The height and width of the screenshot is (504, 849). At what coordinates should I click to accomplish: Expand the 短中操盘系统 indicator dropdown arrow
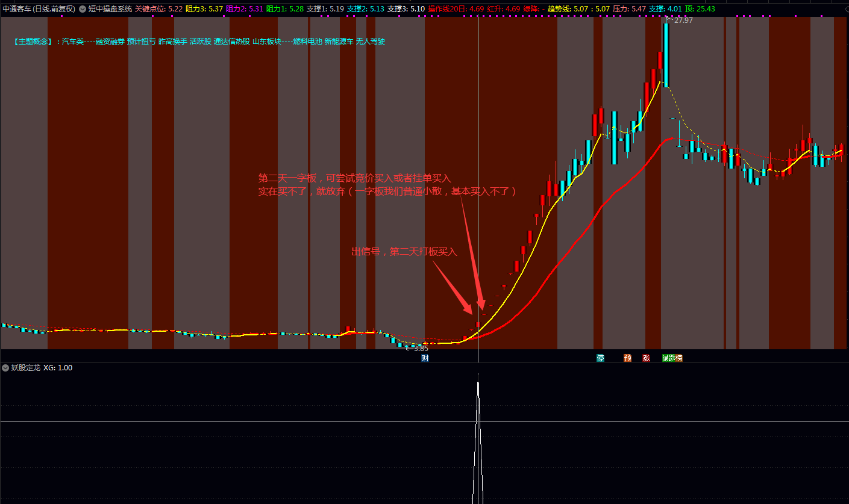[x=83, y=9]
